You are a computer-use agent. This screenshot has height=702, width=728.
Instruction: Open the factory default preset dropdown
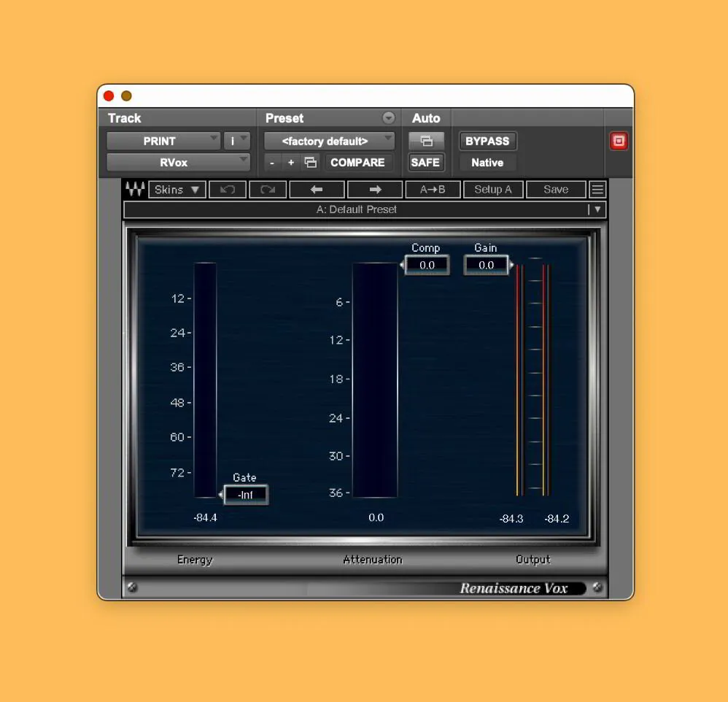tap(328, 140)
